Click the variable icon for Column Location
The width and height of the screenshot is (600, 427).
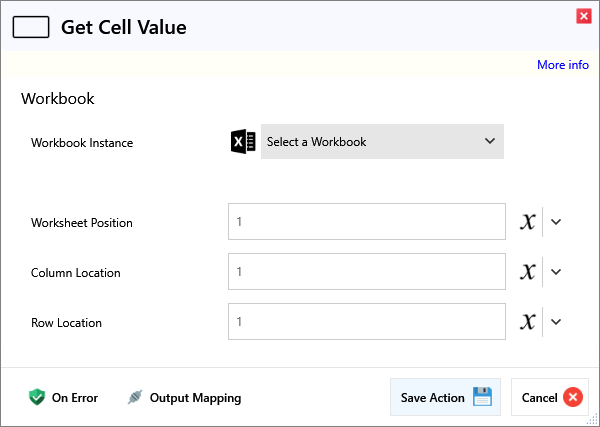click(528, 272)
